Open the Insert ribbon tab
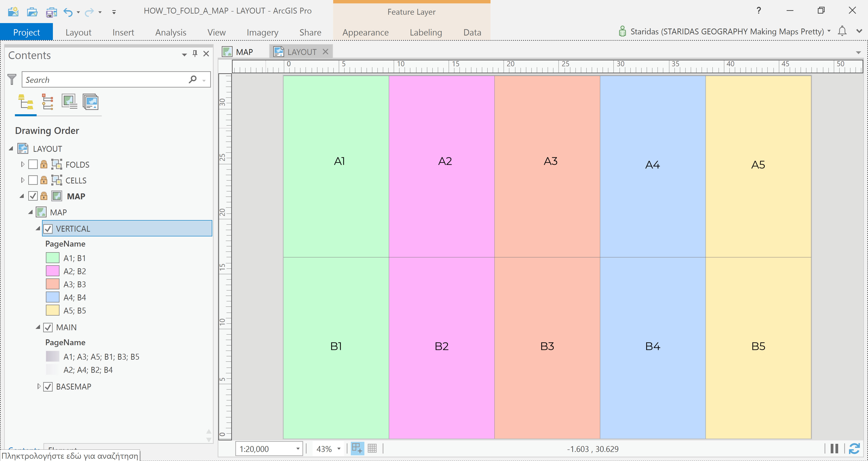Screen dimensions: 868x461 click(123, 32)
